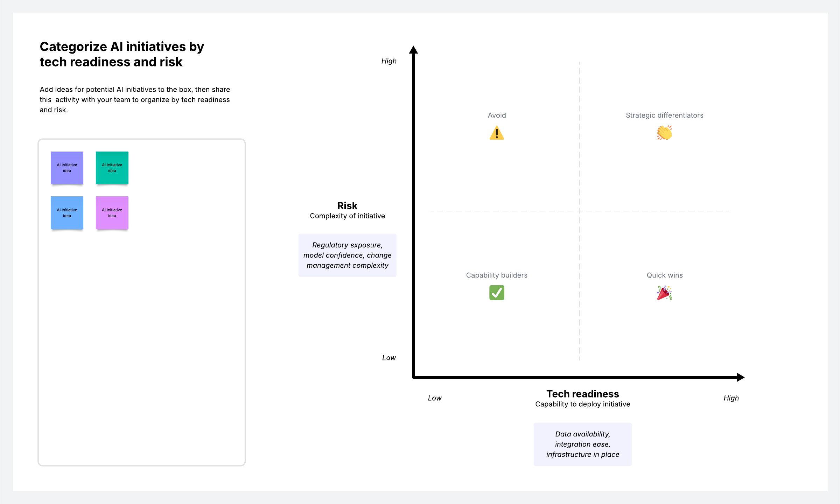Click the yellow warning triangle icon
840x504 pixels.
point(497,133)
